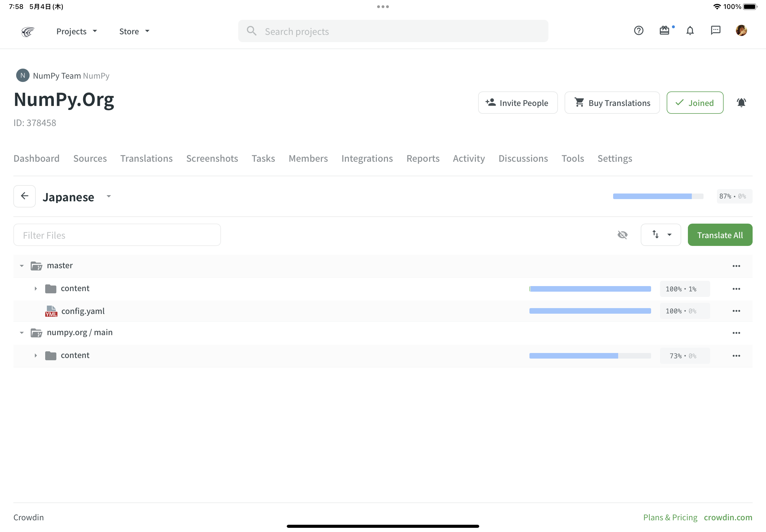The image size is (766, 532).
Task: Open the notifications bell in header
Action: (x=690, y=31)
